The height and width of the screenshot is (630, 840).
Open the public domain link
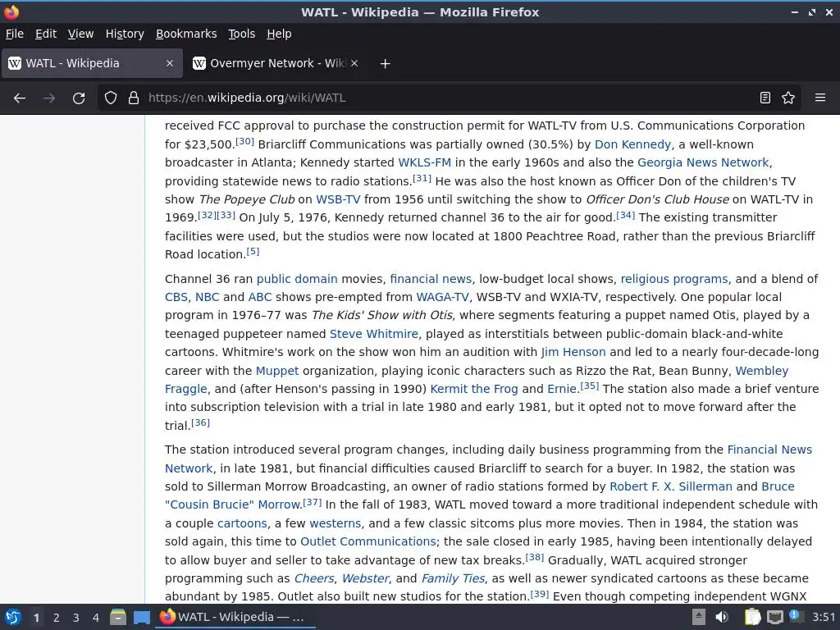tap(297, 279)
